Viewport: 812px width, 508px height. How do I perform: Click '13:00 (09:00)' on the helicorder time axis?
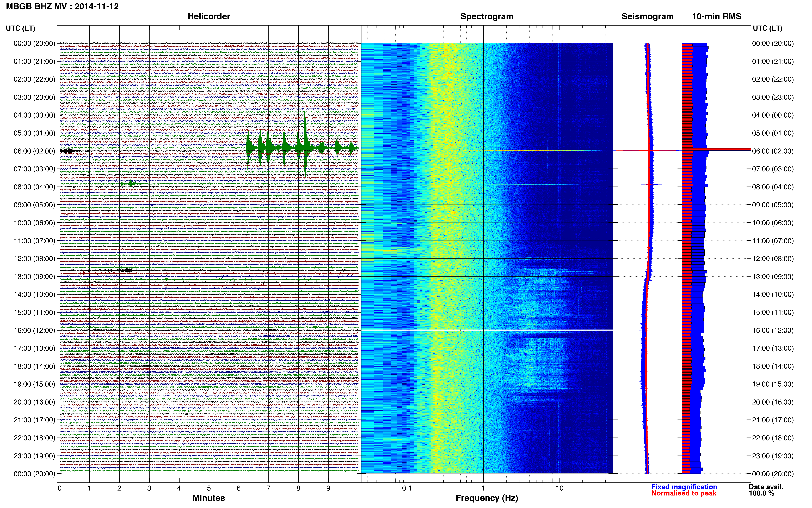34,277
